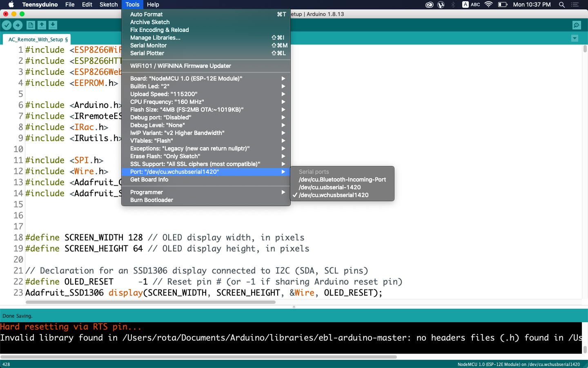Create a new sketch via toolbar icon
The height and width of the screenshot is (368, 588).
tap(31, 25)
